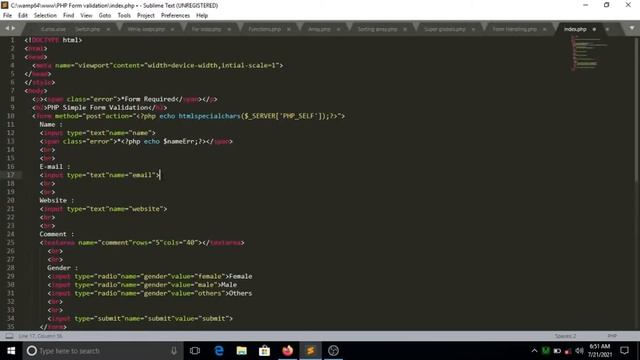
Task: Open Task View from the taskbar
Action: (195, 351)
